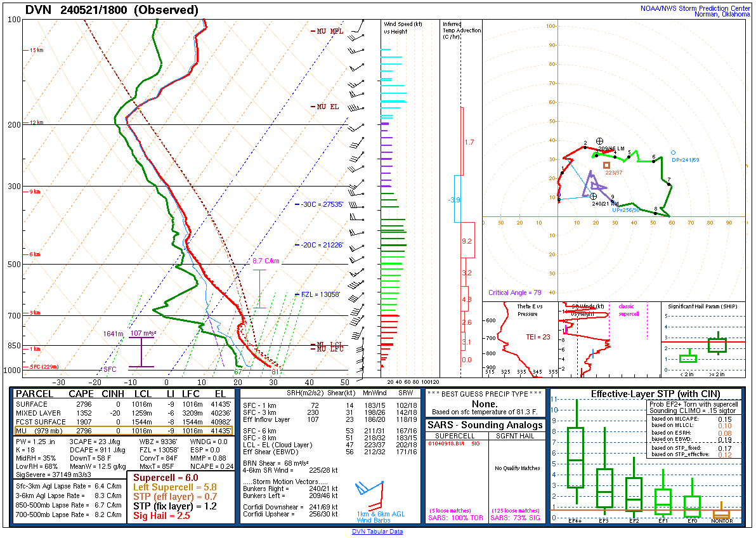This screenshot has width=756, height=538.
Task: Click the EF4+ box in the STP chart
Action: point(575,457)
